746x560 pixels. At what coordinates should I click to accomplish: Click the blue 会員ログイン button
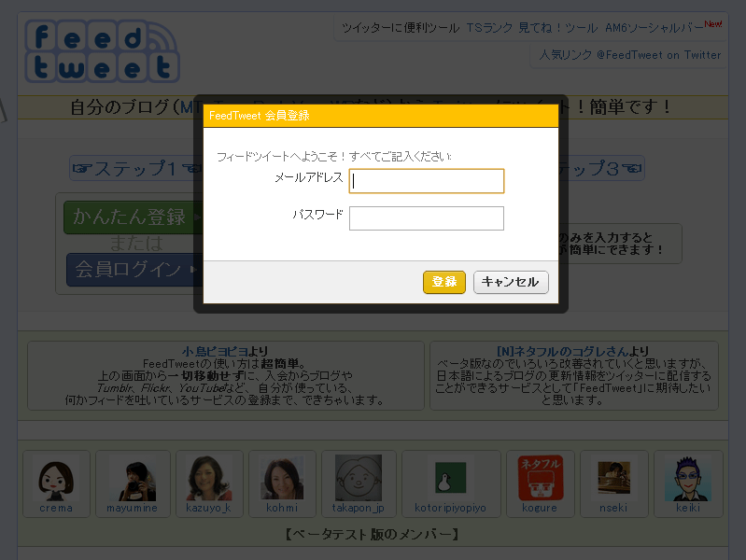pyautogui.click(x=134, y=270)
